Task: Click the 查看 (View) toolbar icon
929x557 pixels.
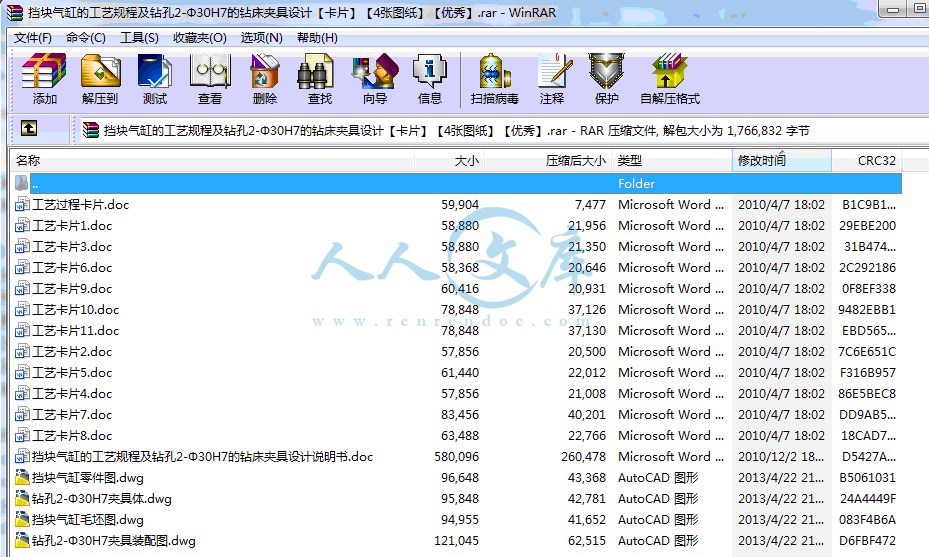Action: click(x=210, y=71)
